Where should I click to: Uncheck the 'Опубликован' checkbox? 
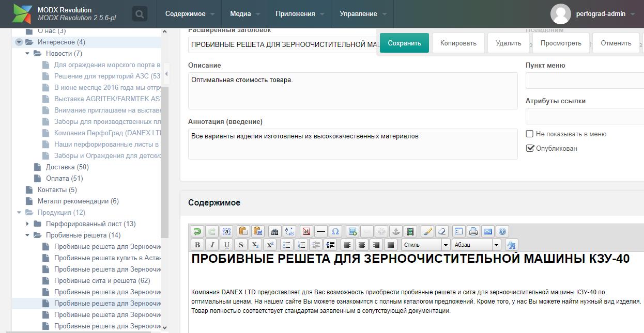(x=530, y=148)
